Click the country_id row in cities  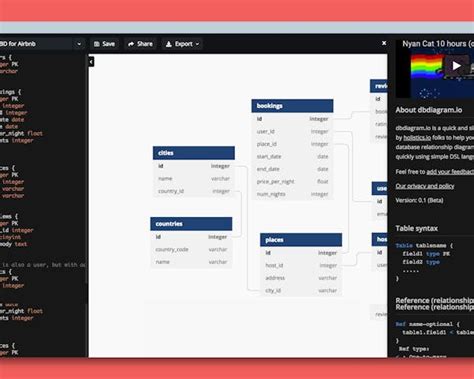click(x=194, y=191)
